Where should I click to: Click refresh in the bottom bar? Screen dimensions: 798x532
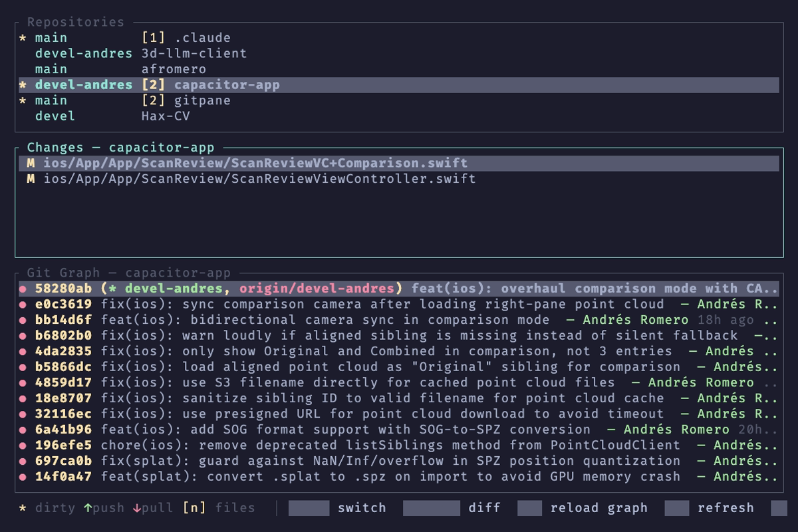pos(725,508)
